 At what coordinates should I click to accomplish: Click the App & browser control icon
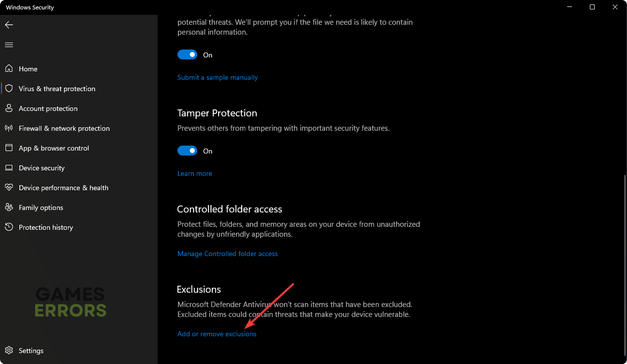point(9,148)
